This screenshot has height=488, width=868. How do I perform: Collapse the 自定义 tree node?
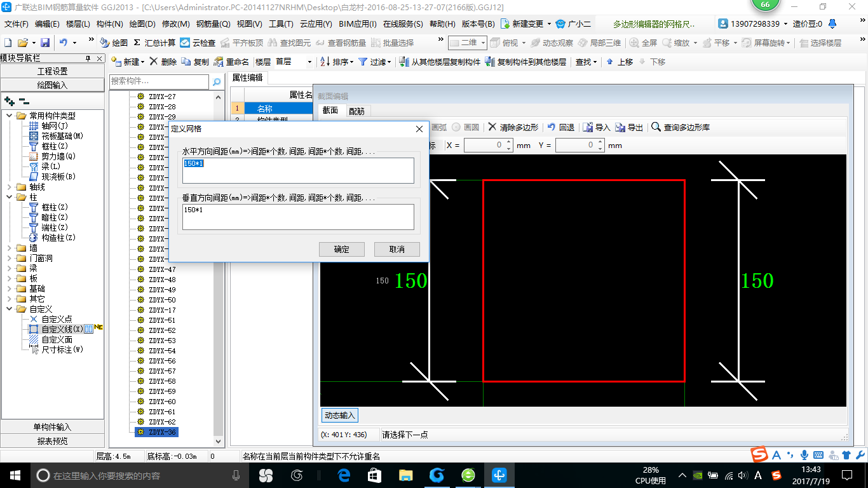(10, 309)
